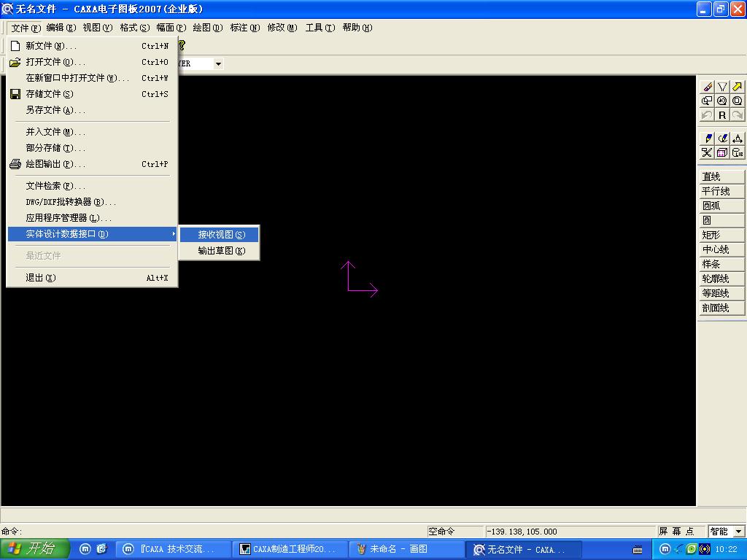Image resolution: width=747 pixels, height=560 pixels.
Task: Click the printer icon beside 绘图输出
Action: click(15, 164)
